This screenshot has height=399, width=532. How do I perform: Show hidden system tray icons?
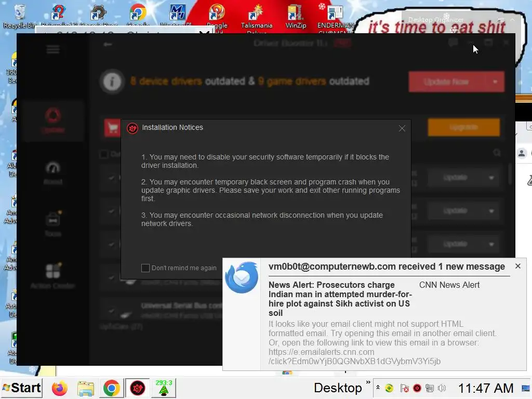(378, 388)
